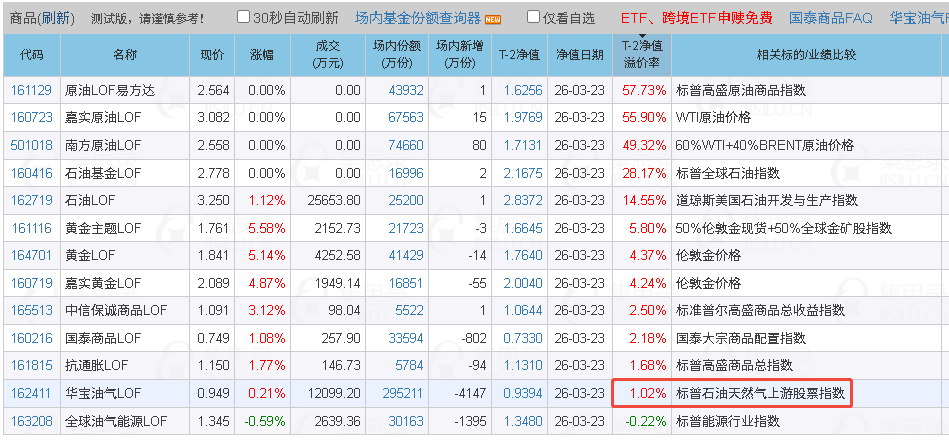Click the 刷新 refresh link
The image size is (949, 443).
(56, 18)
